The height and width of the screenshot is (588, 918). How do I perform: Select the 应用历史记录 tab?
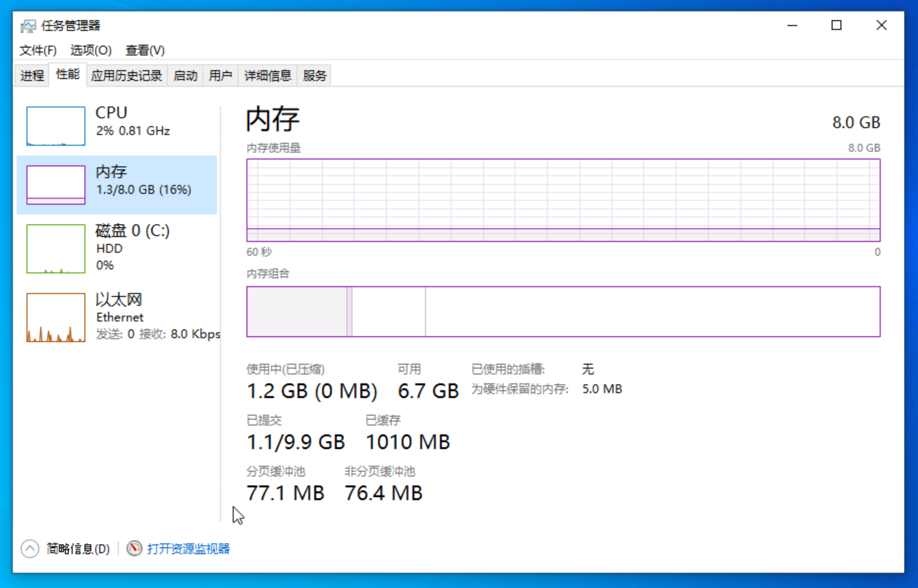tap(127, 75)
